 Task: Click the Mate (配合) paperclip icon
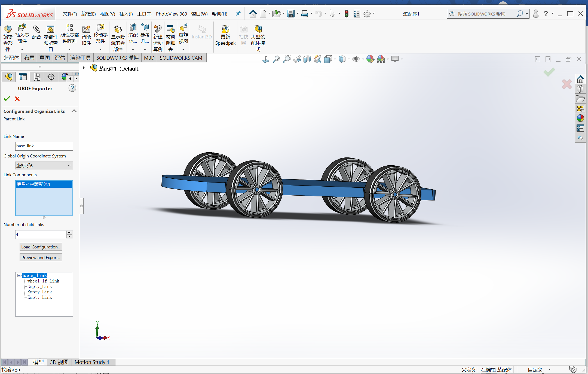[x=36, y=29]
